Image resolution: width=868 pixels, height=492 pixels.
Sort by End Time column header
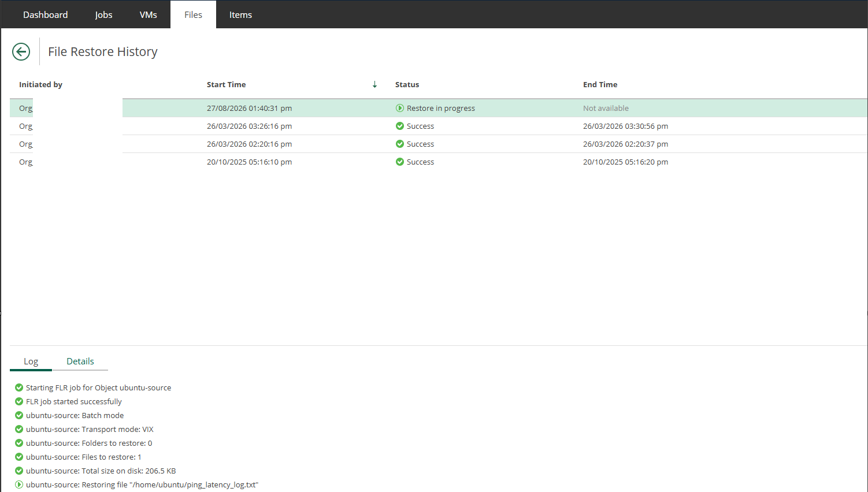pyautogui.click(x=600, y=84)
